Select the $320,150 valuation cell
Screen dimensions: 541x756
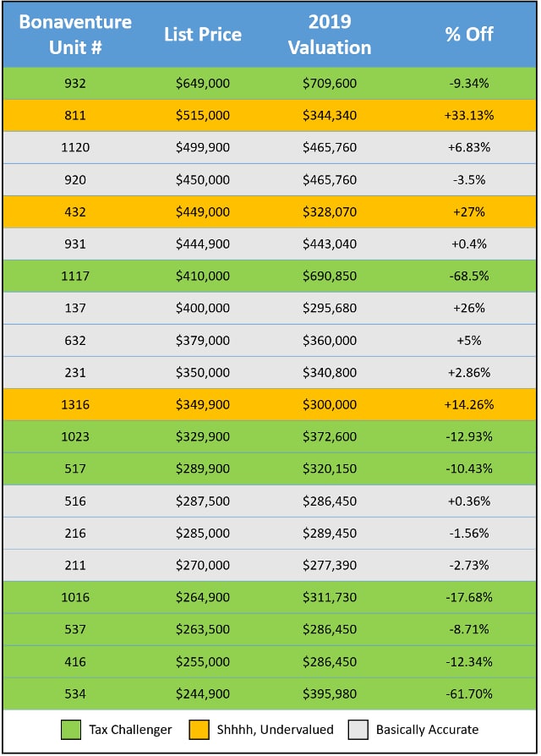[x=330, y=468]
